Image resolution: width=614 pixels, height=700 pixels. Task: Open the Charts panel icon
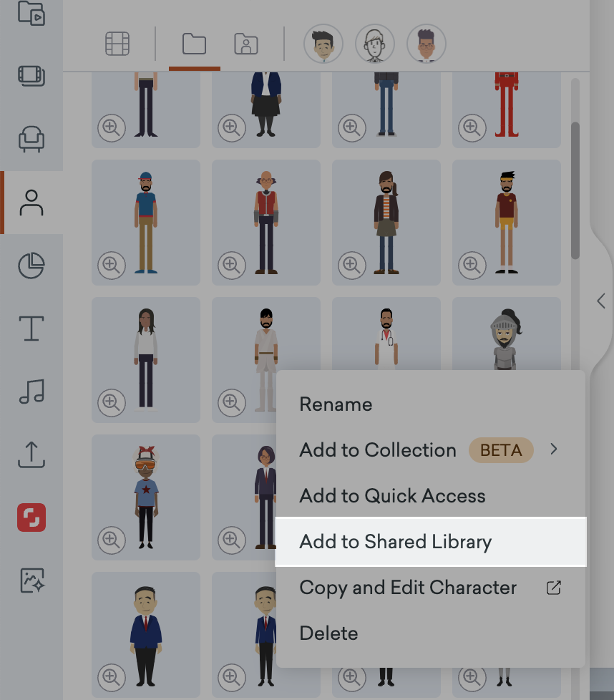[31, 265]
